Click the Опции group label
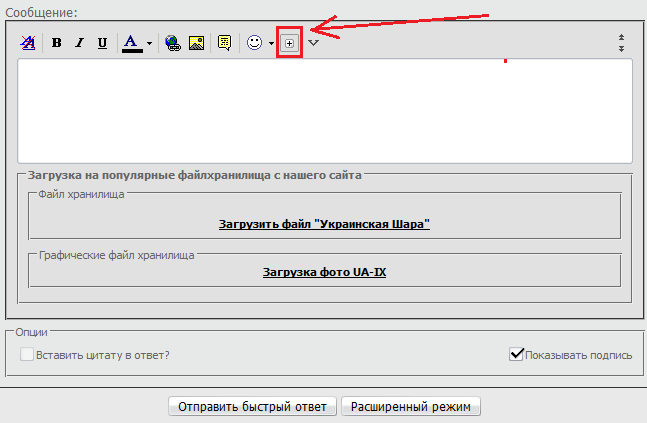The height and width of the screenshot is (423, 647). pyautogui.click(x=31, y=332)
